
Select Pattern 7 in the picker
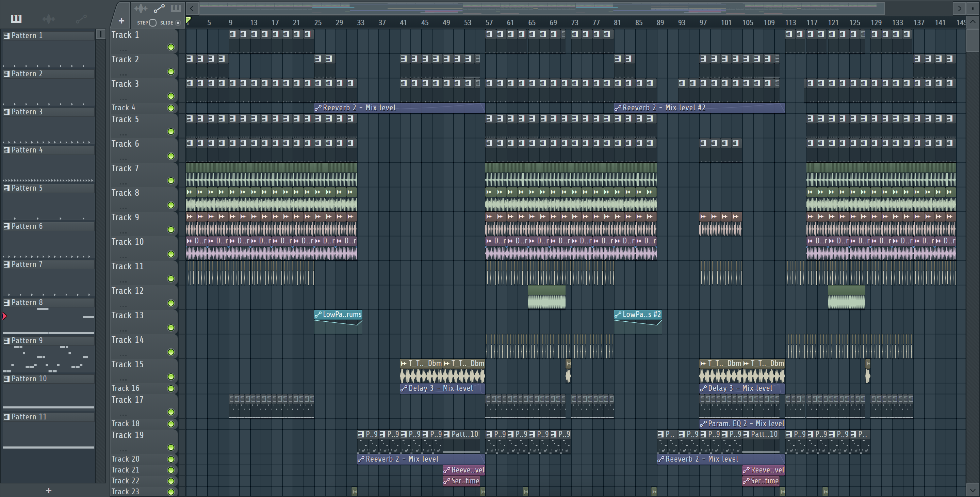(x=48, y=264)
